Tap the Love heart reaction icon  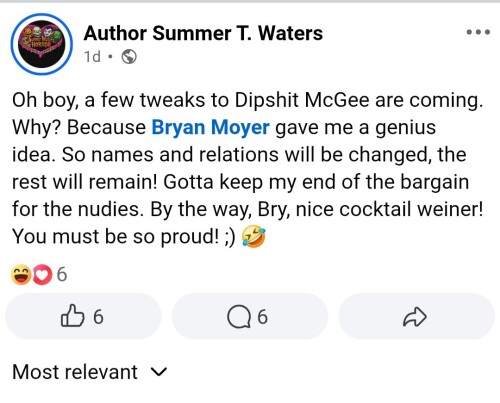[x=42, y=275]
